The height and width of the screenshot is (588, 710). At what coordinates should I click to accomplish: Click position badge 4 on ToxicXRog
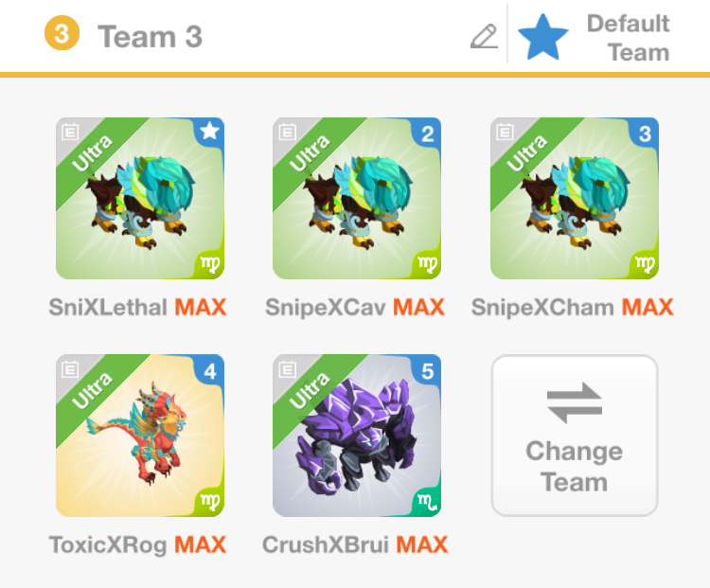point(209,370)
